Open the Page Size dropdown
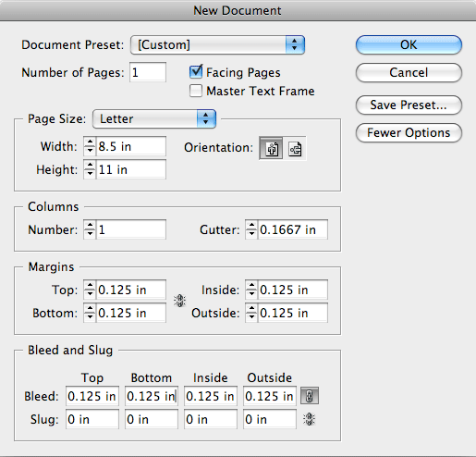Viewport: 476px width, 457px height. click(154, 118)
